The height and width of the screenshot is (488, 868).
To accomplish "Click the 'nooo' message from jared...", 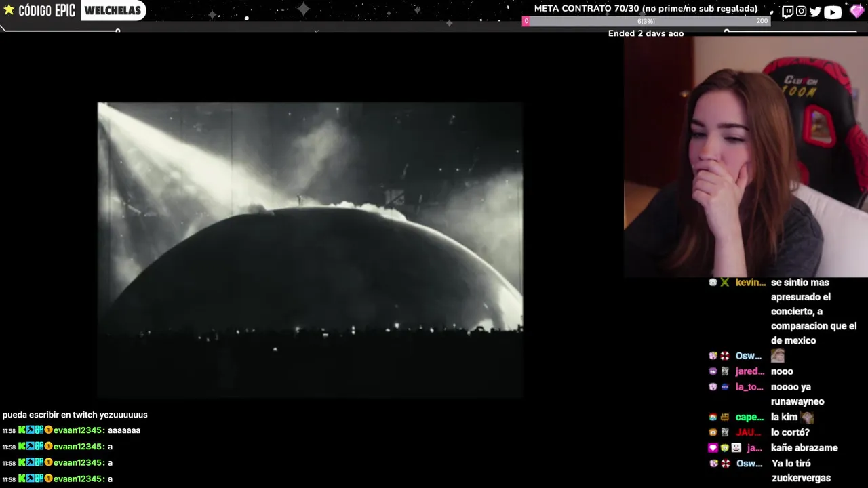I will tap(782, 371).
